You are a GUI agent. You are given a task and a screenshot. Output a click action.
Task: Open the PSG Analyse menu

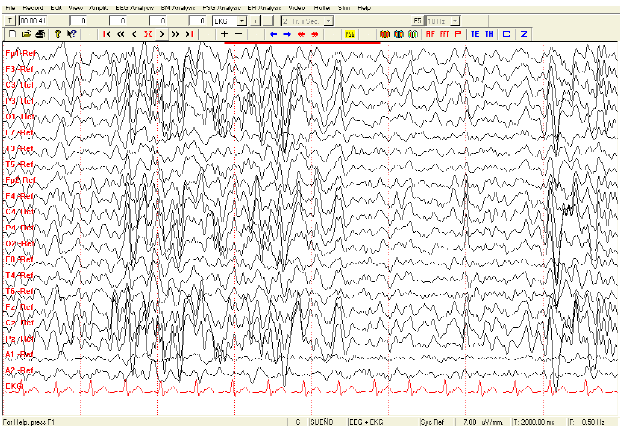pos(221,8)
